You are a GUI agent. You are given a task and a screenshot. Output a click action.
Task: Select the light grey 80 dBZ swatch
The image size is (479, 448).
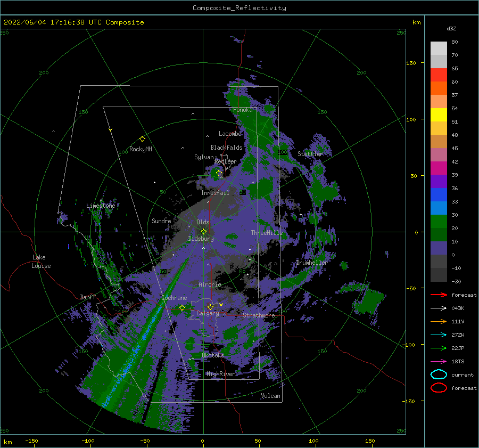(x=439, y=48)
